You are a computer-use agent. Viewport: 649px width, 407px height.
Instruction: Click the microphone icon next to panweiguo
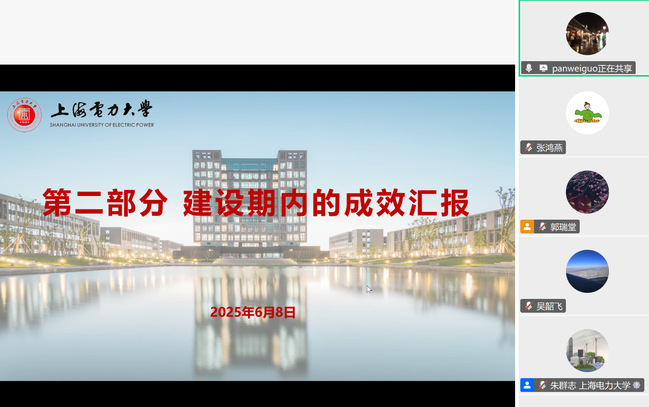[528, 68]
